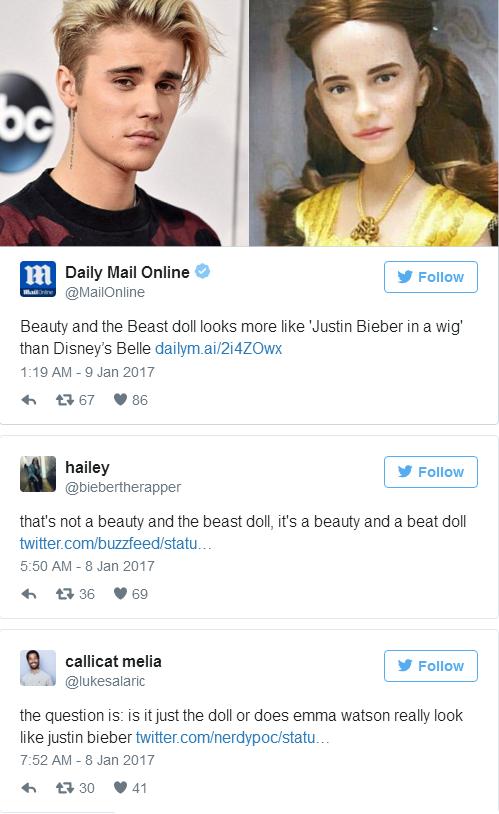Reply to the Daily Mail Online tweet
Screen dimensions: 499x814
pyautogui.click(x=29, y=400)
